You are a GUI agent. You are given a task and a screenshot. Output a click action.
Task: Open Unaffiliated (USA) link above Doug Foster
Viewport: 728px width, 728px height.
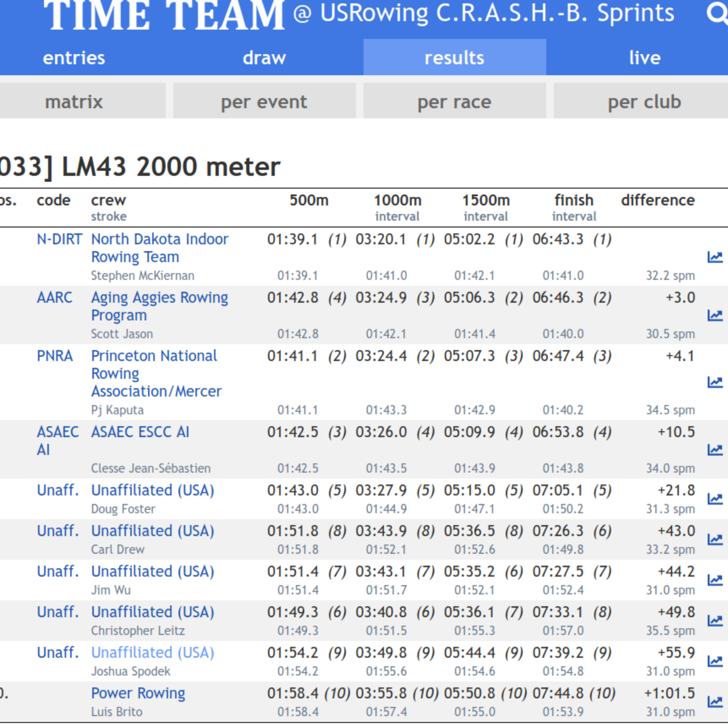pos(153,490)
